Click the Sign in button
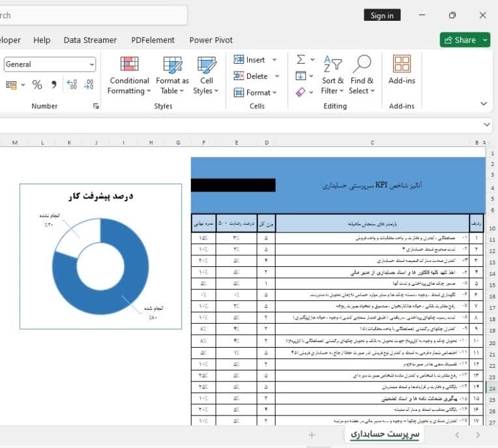The width and height of the screenshot is (498, 448). click(x=382, y=15)
